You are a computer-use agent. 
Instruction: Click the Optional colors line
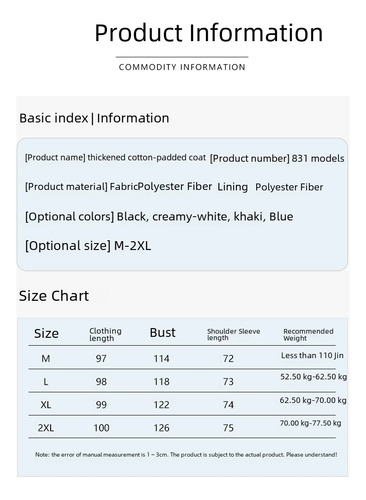[x=159, y=217]
